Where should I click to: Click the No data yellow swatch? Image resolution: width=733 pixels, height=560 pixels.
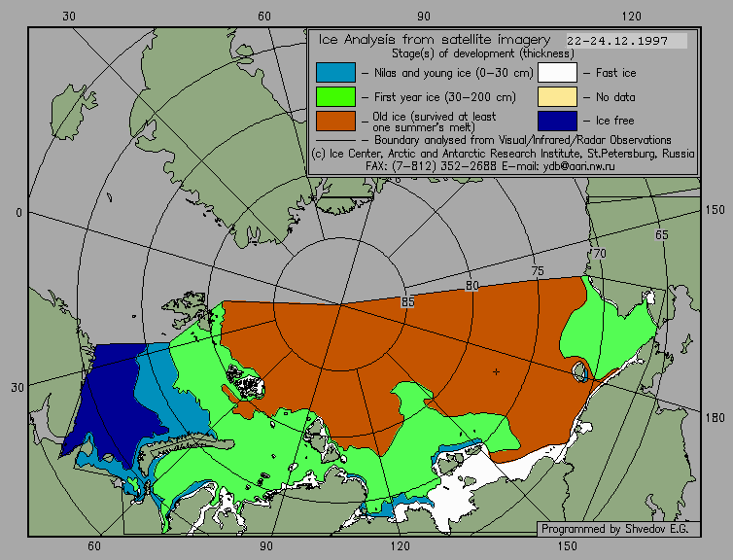pos(557,97)
